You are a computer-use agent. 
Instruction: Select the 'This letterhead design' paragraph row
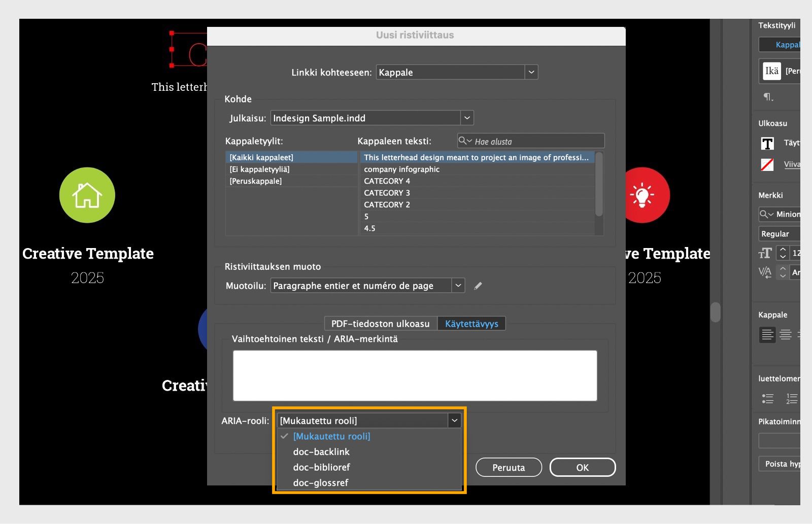tap(477, 158)
